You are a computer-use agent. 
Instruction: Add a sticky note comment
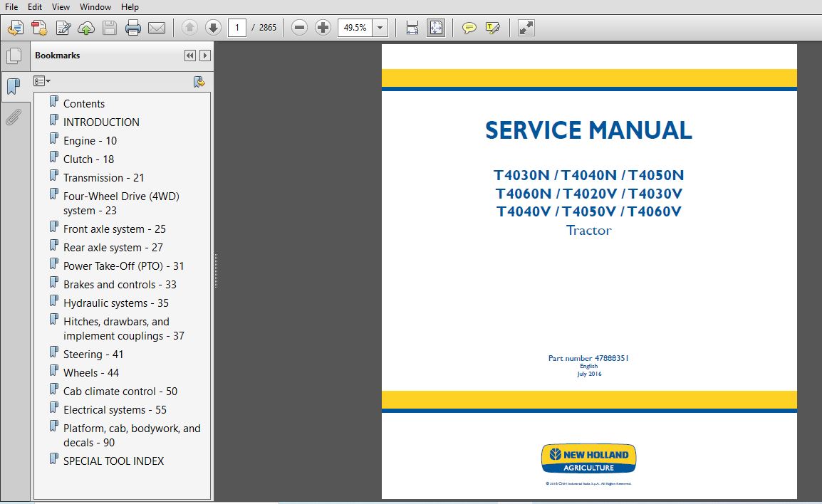[x=469, y=28]
